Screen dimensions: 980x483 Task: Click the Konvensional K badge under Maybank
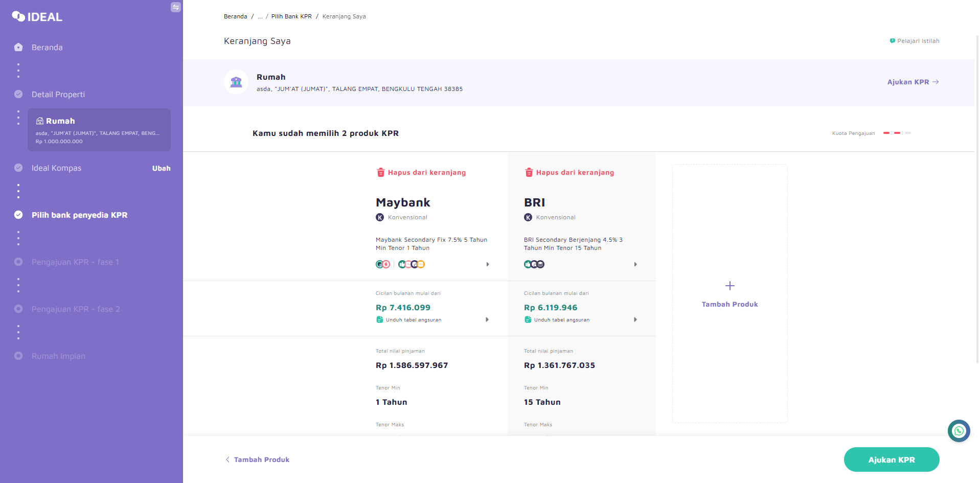pyautogui.click(x=380, y=217)
